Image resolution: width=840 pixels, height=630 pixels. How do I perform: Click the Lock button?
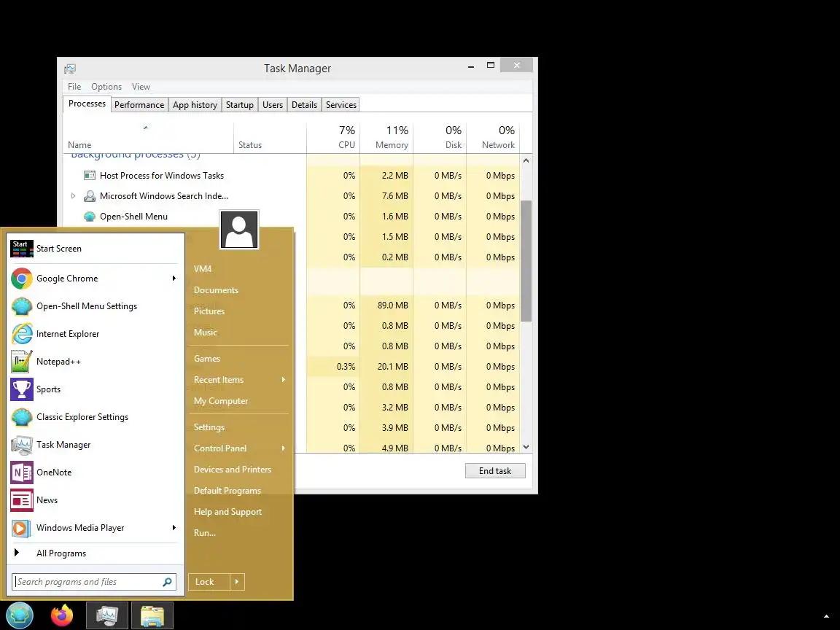[209, 582]
